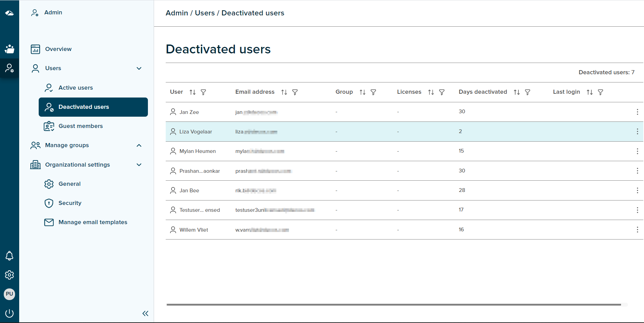Click Manage groups label
Viewport: 644px width, 323px height.
[67, 145]
